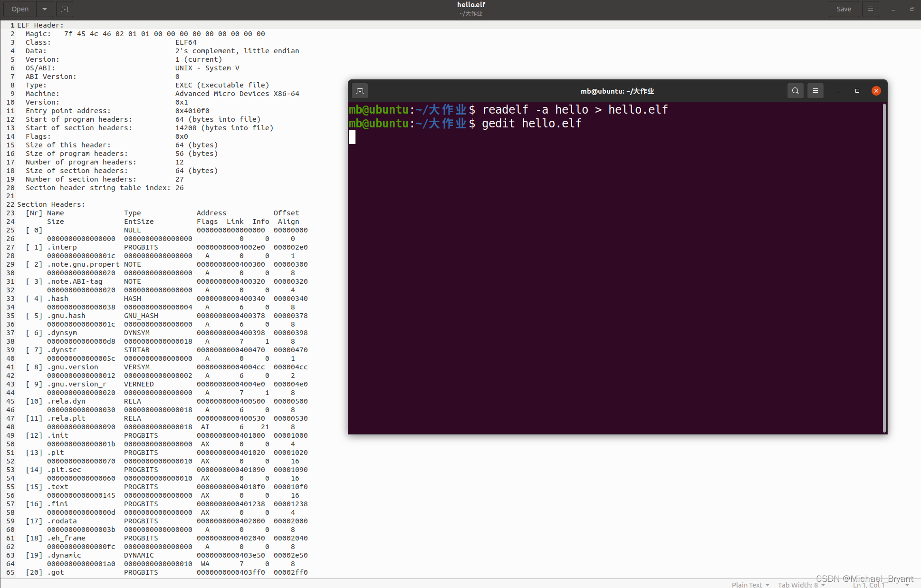This screenshot has width=921, height=588.
Task: Click the terminal new tab icon
Action: [360, 91]
